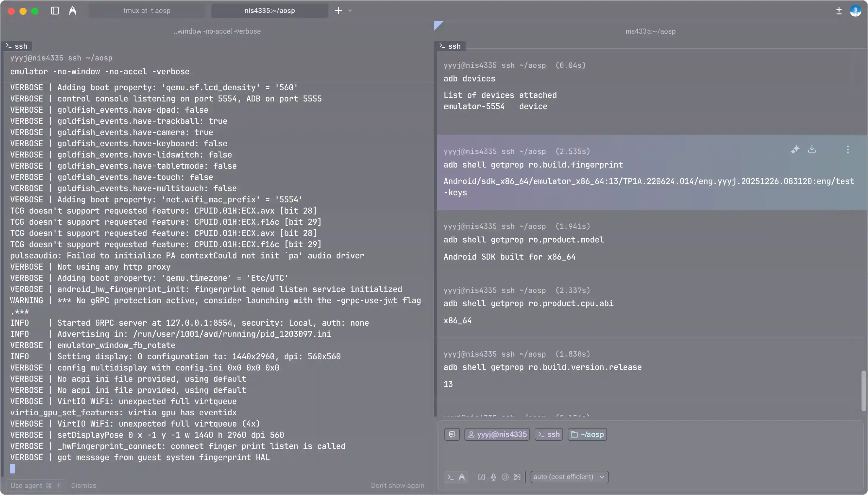Open three-dot menu on fingerprint block
The width and height of the screenshot is (868, 495).
click(848, 150)
